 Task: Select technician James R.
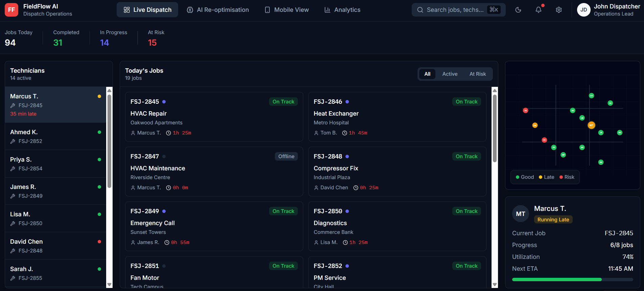(56, 191)
